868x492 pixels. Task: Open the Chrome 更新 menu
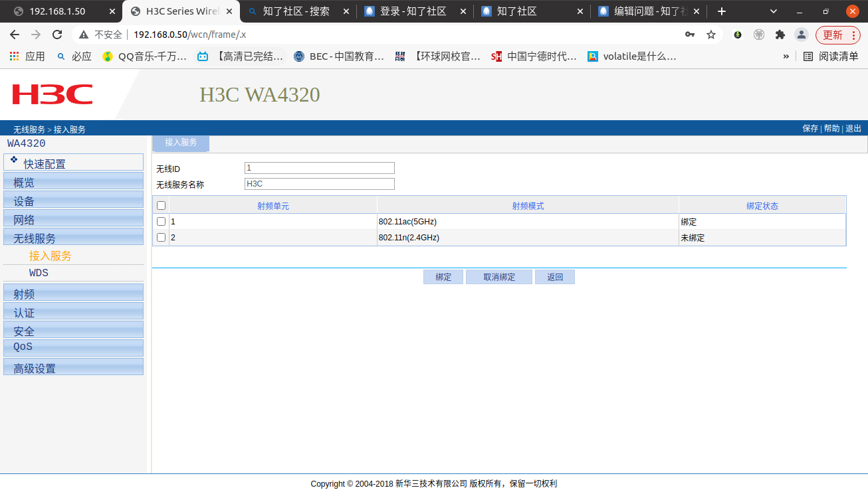click(x=838, y=35)
